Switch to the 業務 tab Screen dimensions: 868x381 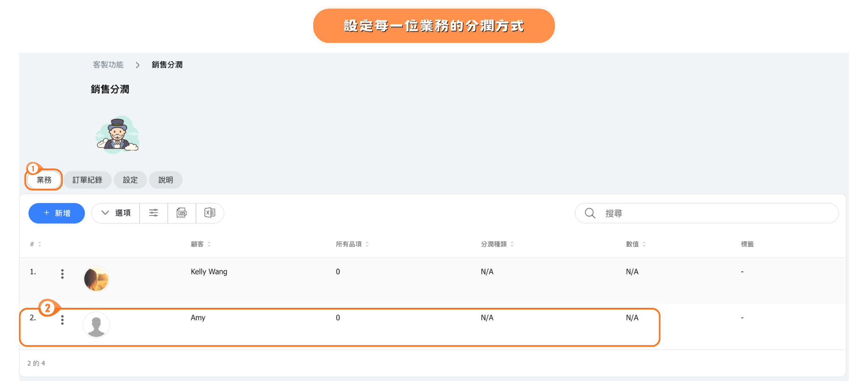(x=44, y=180)
